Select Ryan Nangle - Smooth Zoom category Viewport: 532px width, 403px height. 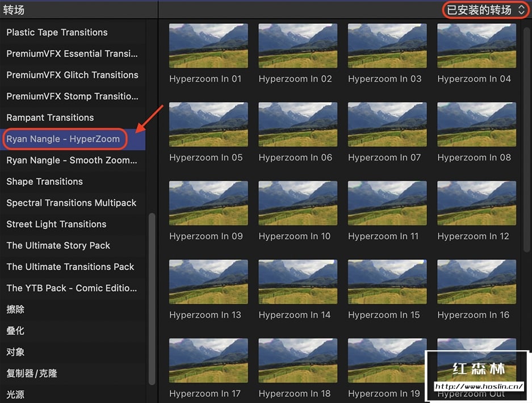[x=73, y=160]
